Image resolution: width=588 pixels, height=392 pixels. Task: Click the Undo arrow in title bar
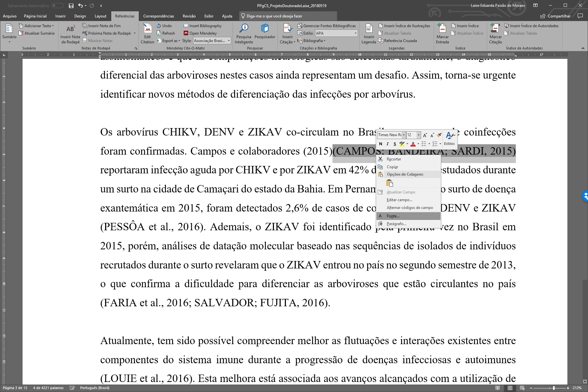coord(81,6)
